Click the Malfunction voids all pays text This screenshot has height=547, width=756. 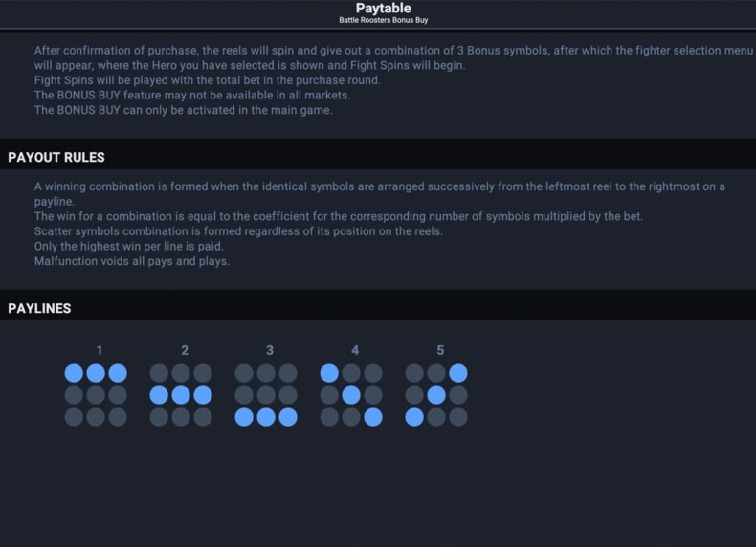[x=132, y=261]
